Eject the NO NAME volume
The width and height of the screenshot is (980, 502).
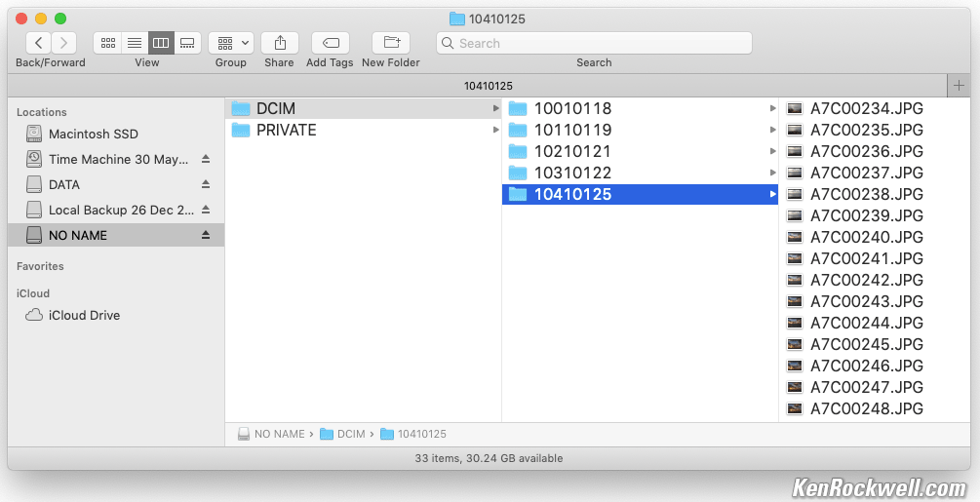coord(206,235)
